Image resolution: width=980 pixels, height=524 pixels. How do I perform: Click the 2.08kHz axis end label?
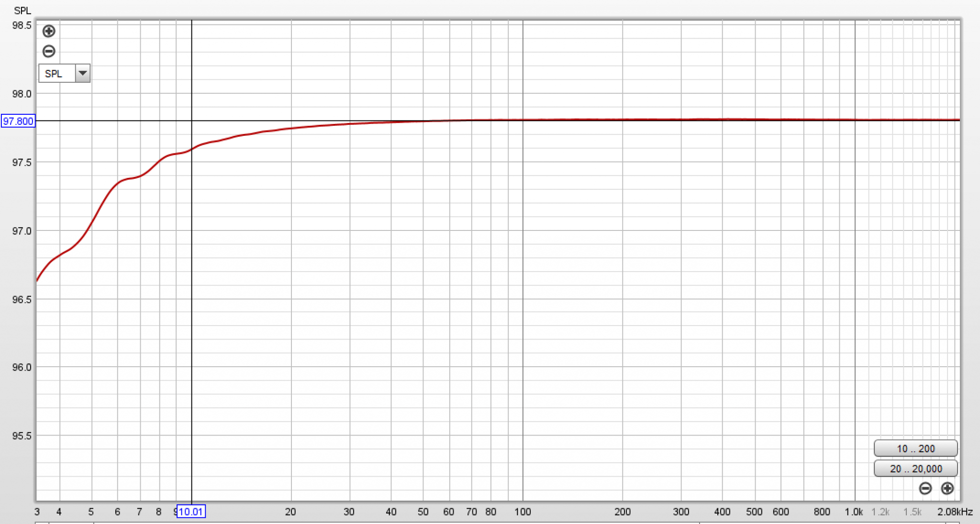tap(955, 512)
